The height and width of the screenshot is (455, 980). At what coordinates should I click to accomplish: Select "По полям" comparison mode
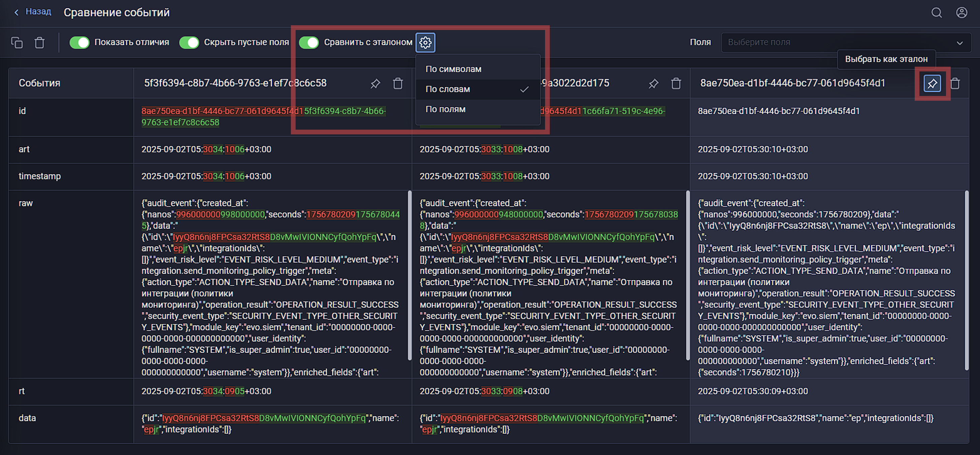(445, 109)
